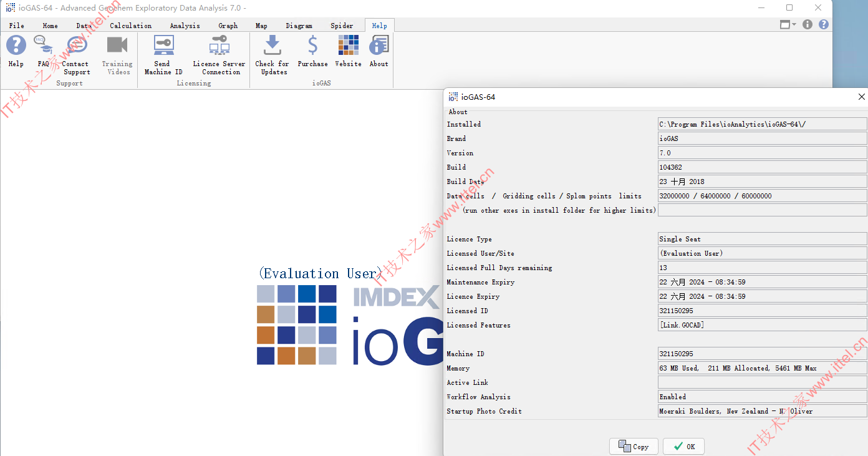Click the Machine ID value field

(762, 354)
